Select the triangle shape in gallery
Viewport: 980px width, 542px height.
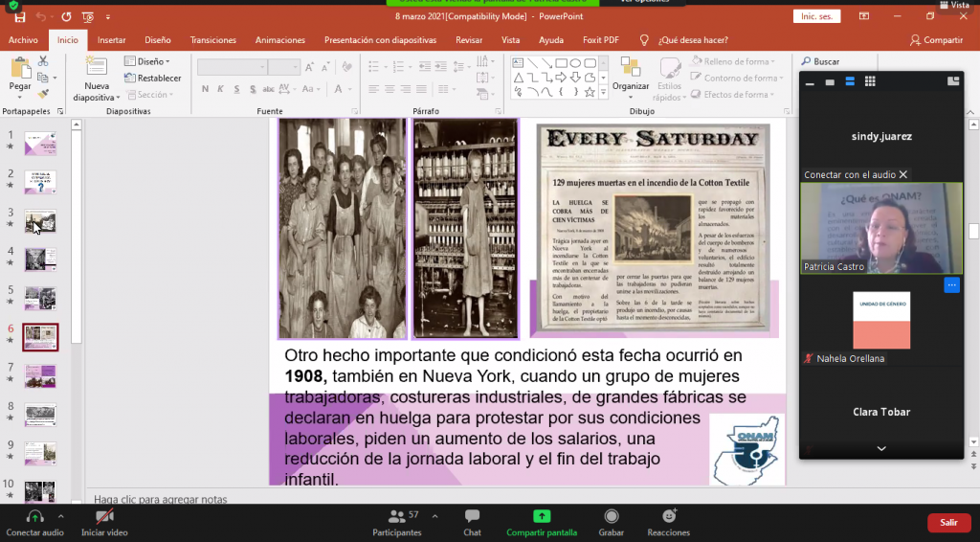(x=518, y=78)
